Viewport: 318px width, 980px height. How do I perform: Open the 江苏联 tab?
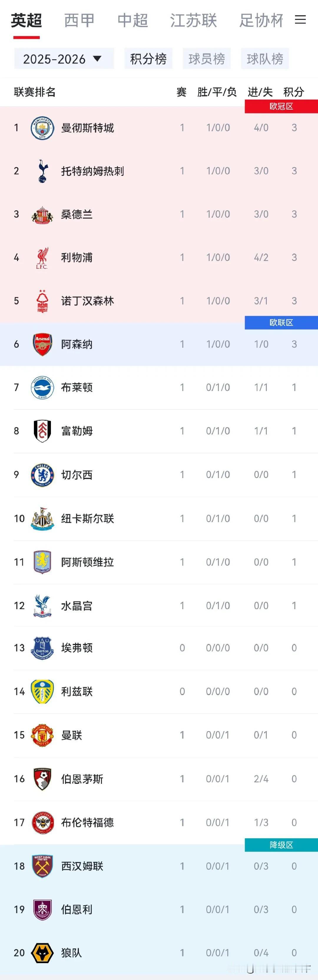tap(193, 21)
